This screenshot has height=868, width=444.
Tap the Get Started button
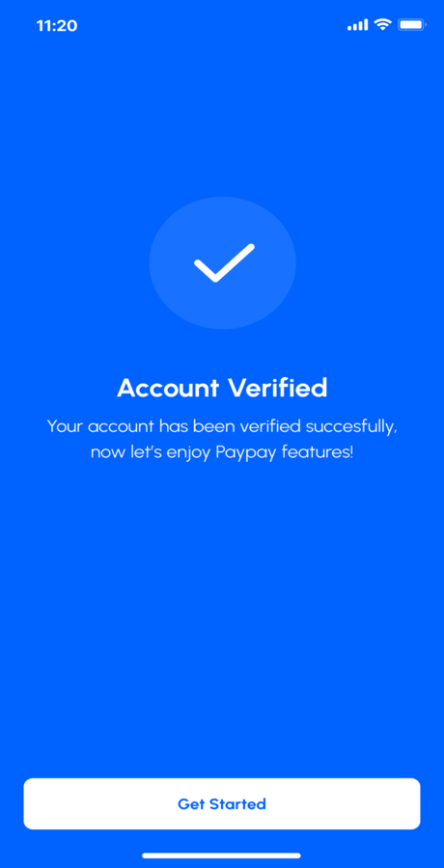tap(222, 803)
